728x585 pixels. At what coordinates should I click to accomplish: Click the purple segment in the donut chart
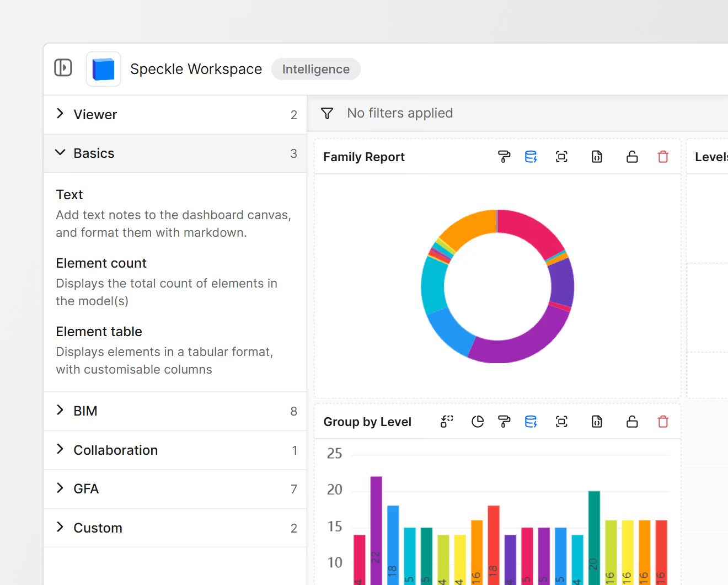click(518, 342)
